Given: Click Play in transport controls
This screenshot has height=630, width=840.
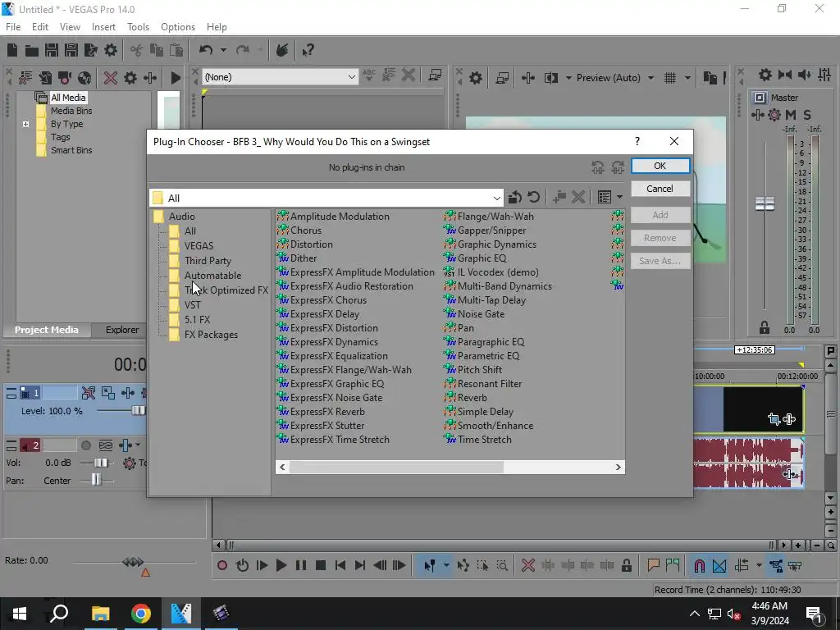Looking at the screenshot, I should [x=281, y=566].
